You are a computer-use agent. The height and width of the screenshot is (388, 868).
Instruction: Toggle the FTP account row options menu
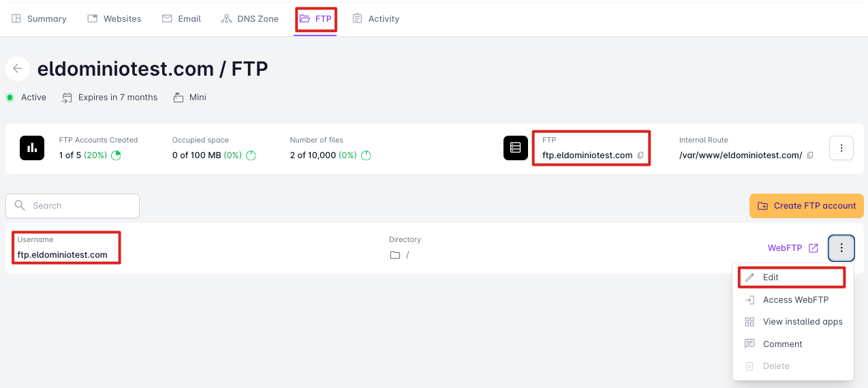coord(841,248)
